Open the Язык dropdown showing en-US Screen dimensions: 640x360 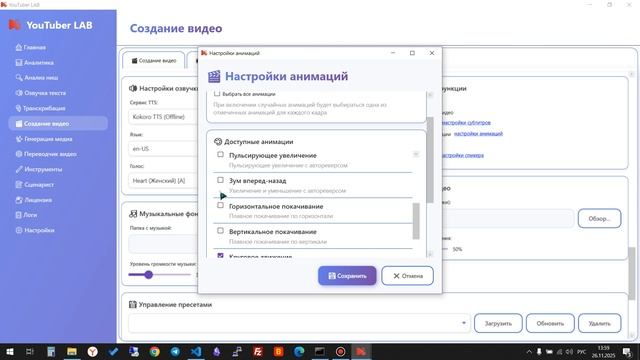pos(163,149)
